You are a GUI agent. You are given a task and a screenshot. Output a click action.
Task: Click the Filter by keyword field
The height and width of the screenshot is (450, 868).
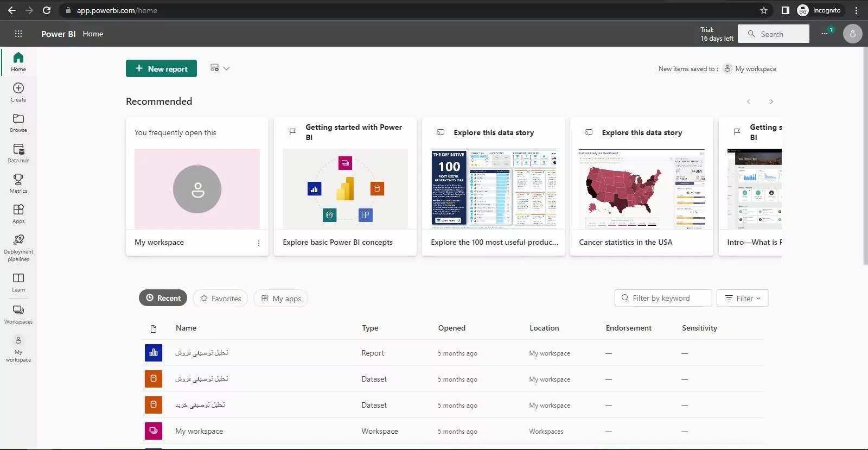coord(663,299)
